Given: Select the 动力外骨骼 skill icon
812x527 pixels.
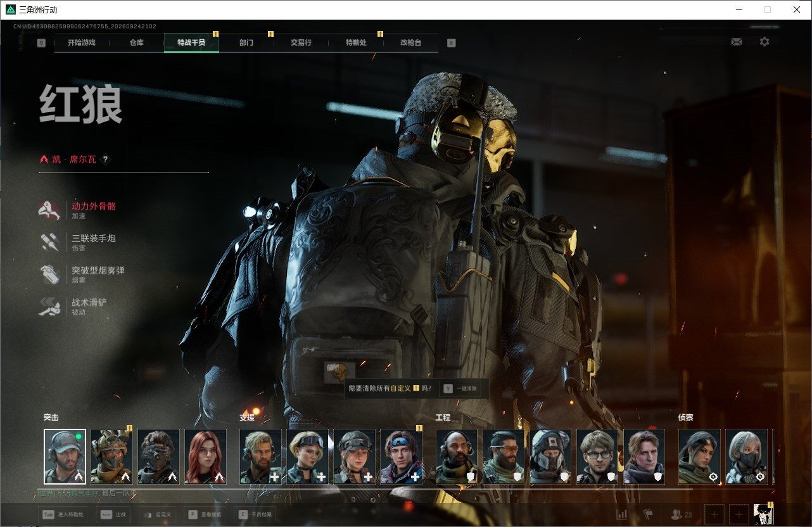Looking at the screenshot, I should pos(49,210).
